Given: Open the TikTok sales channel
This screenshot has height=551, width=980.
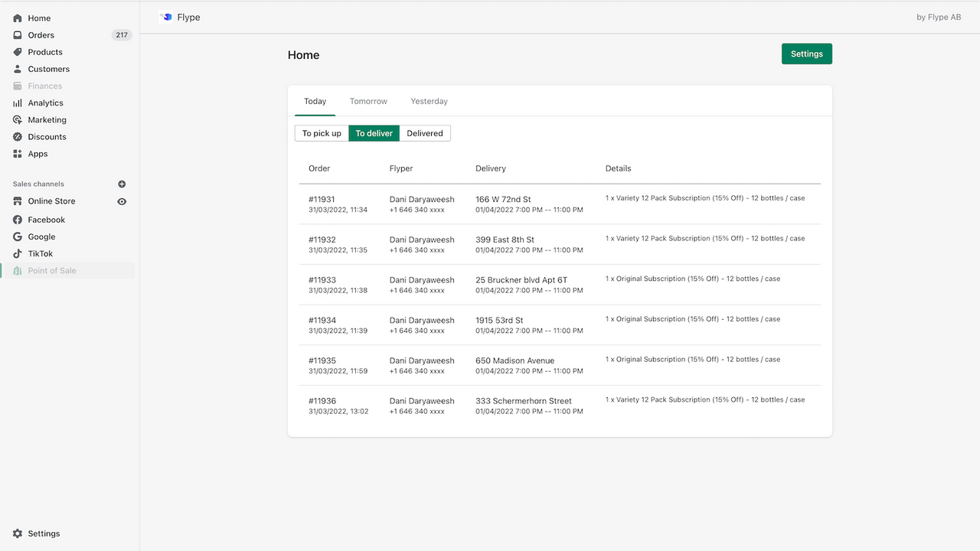Looking at the screenshot, I should click(41, 253).
